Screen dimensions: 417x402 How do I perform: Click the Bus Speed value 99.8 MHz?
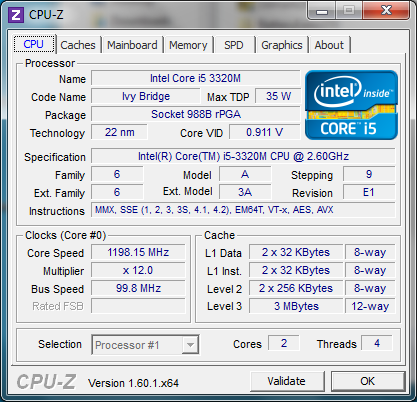coord(138,288)
